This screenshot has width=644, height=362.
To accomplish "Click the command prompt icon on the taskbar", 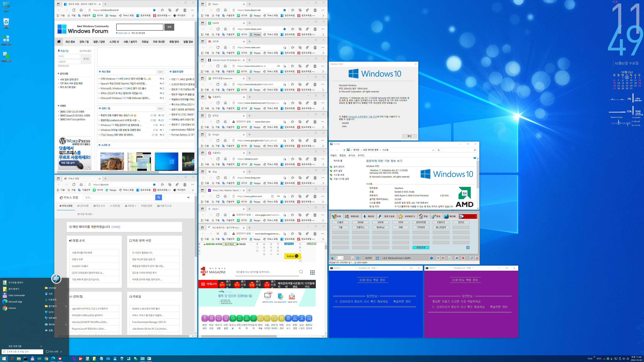I will [25, 358].
